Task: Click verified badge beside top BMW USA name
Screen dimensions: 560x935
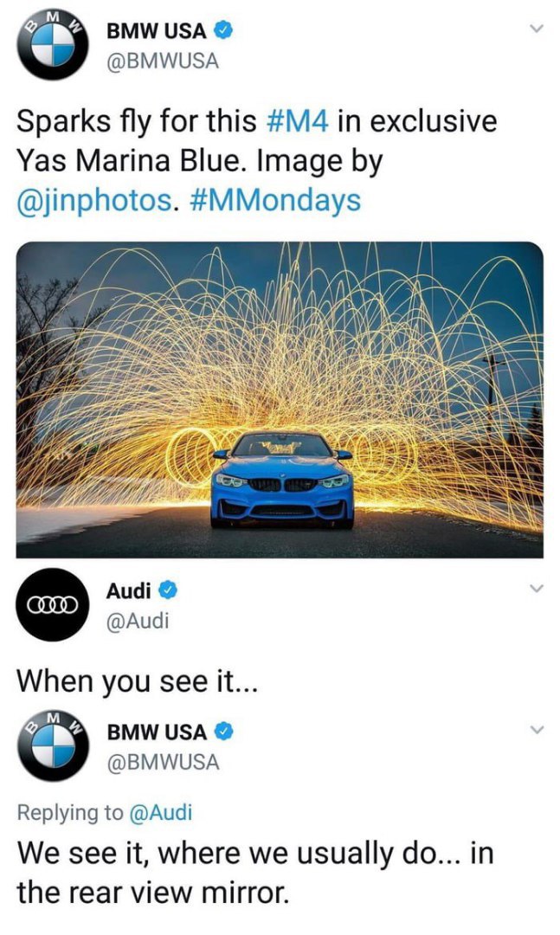Action: pyautogui.click(x=223, y=30)
